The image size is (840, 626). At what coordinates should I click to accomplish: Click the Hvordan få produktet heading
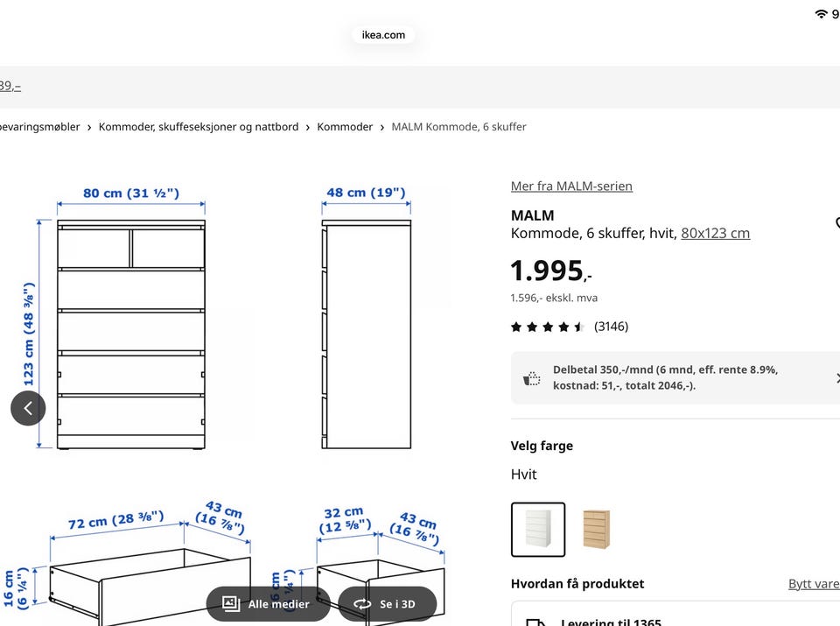click(577, 584)
